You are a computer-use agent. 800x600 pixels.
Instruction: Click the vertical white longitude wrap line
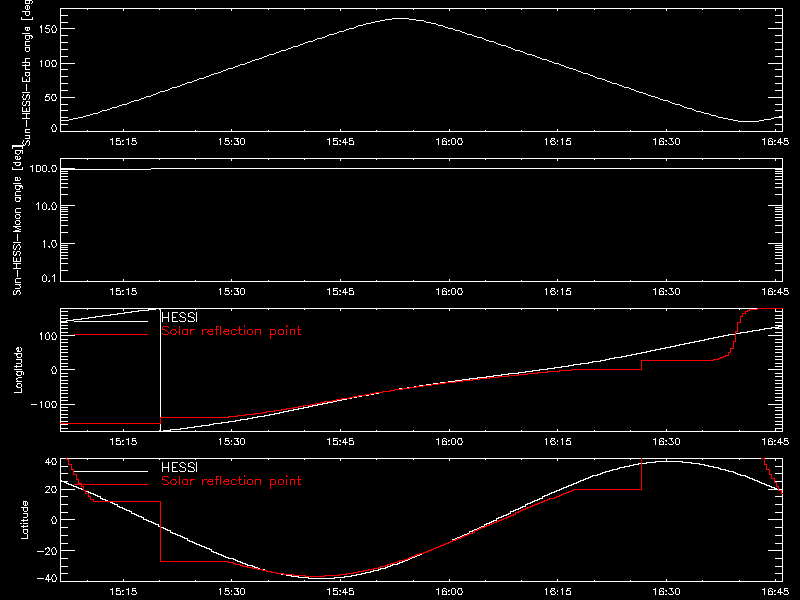click(x=160, y=370)
